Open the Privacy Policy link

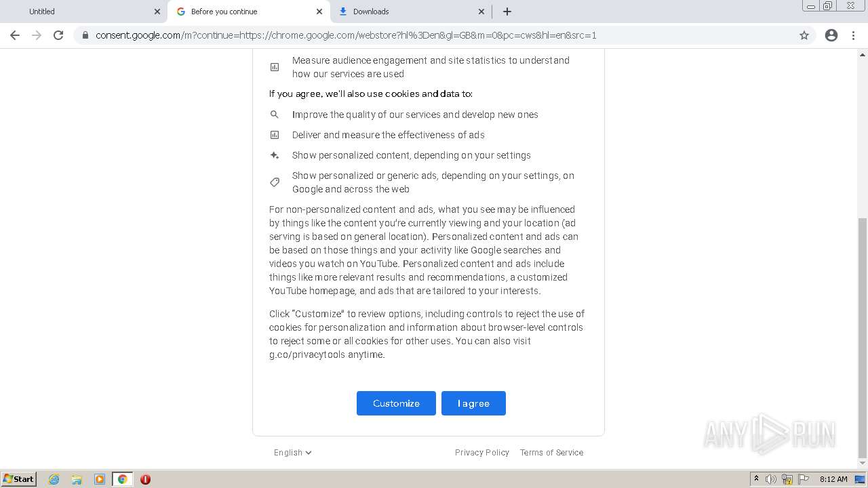pyautogui.click(x=482, y=453)
